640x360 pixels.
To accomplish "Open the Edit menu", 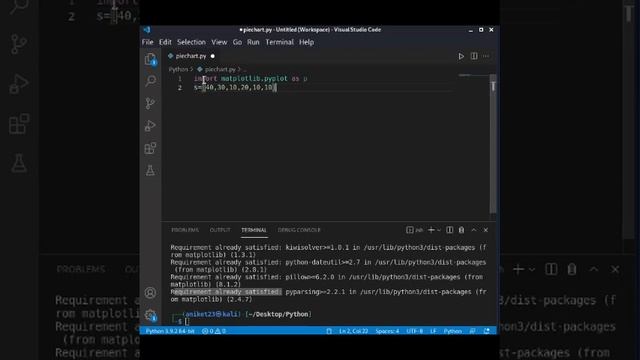I will (x=165, y=42).
